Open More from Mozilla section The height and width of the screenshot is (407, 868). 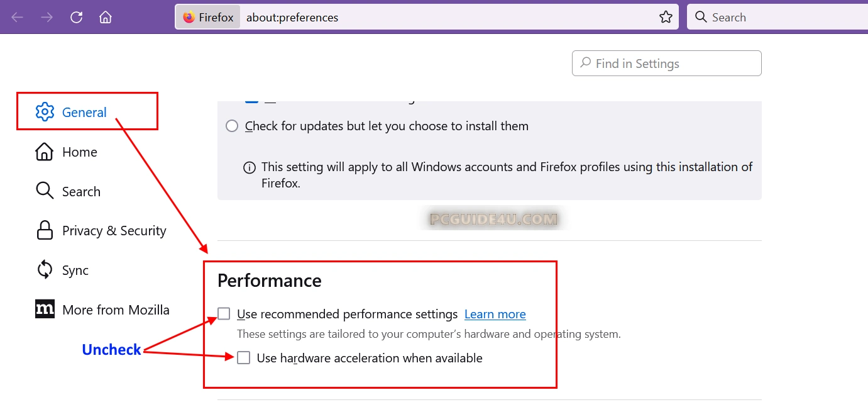point(116,309)
